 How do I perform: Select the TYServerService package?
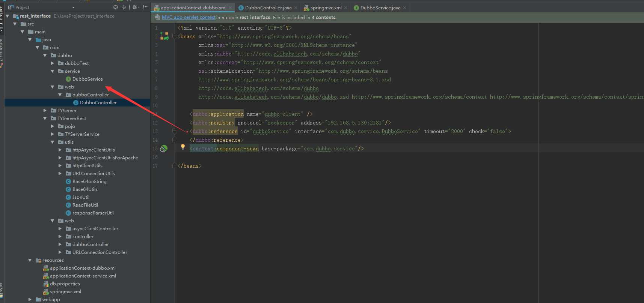tap(79, 134)
